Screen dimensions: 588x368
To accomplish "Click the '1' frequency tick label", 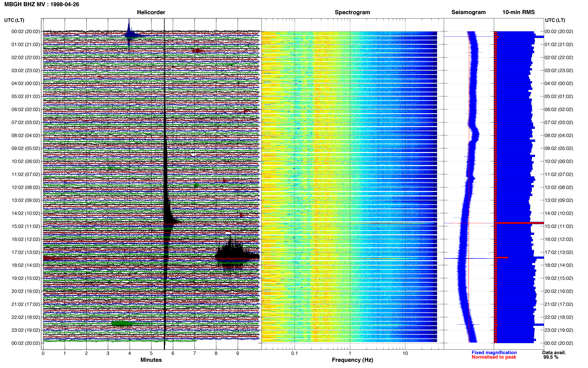I will [x=350, y=353].
